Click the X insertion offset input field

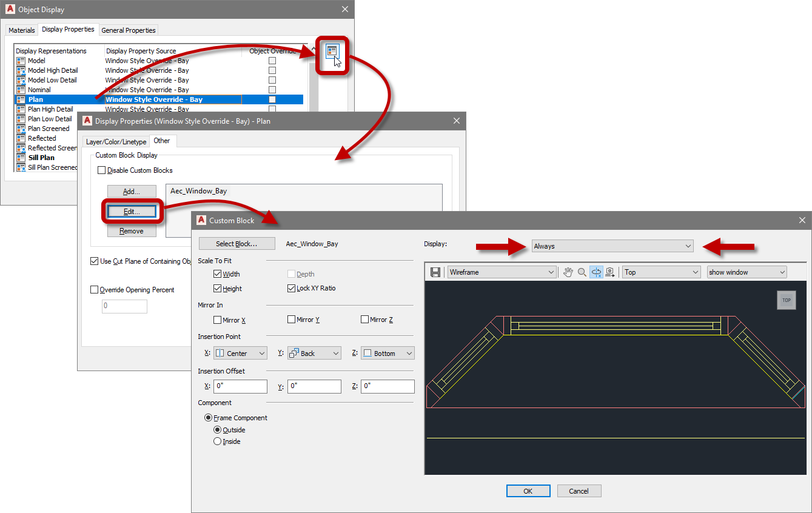pos(240,386)
